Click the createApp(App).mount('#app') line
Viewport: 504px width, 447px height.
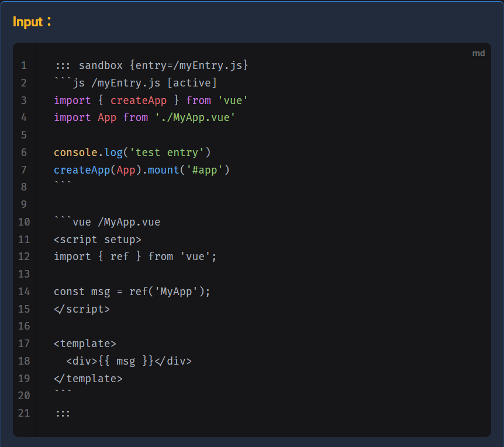point(141,169)
